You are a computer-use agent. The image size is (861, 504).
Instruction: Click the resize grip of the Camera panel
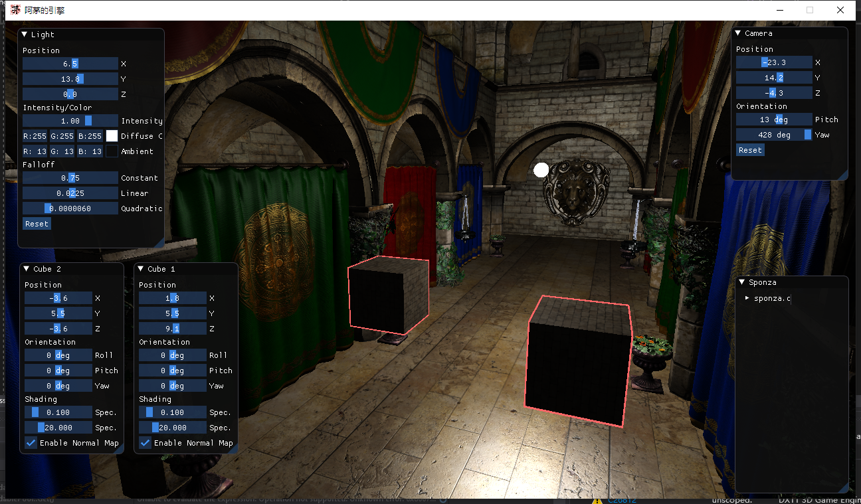[843, 175]
